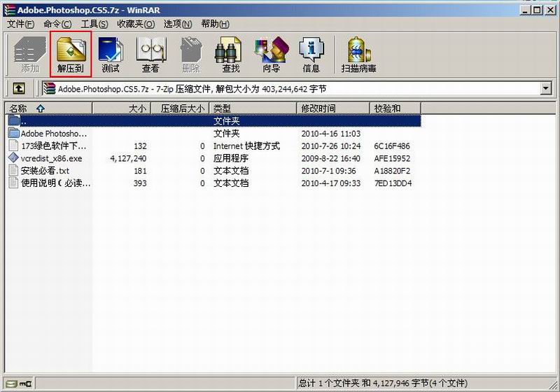This screenshot has width=560, height=392.
Task: Click the 173绿色软件下 shortcut file icon
Action: [x=13, y=146]
